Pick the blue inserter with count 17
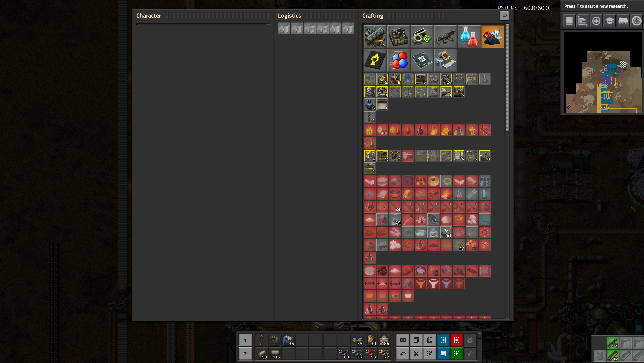The image size is (644, 363). 357,354
